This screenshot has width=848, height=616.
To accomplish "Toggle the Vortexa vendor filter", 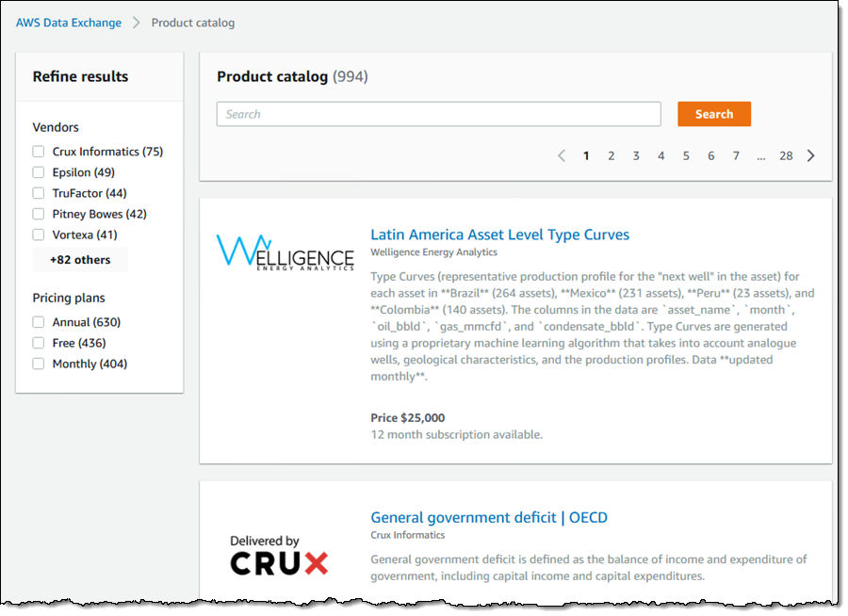I will 39,235.
